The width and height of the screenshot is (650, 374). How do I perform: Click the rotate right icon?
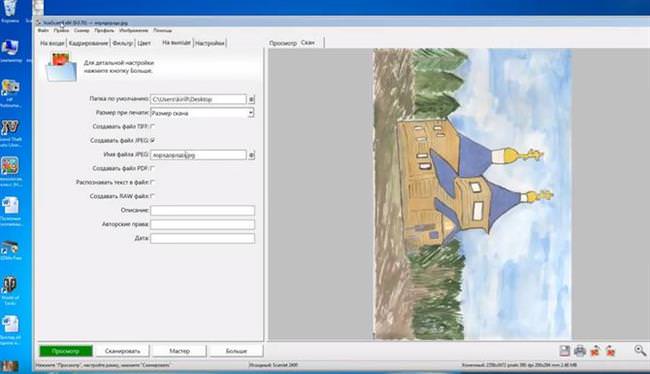coord(610,351)
